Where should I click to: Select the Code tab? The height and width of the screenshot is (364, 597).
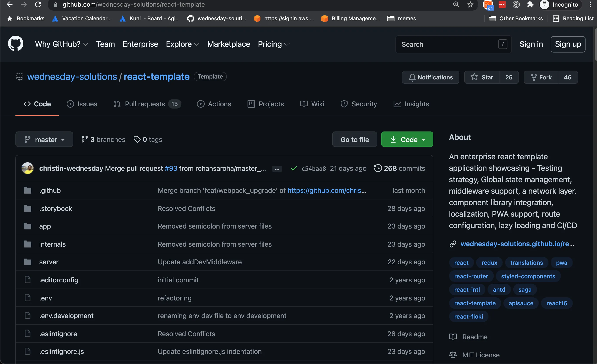point(37,104)
